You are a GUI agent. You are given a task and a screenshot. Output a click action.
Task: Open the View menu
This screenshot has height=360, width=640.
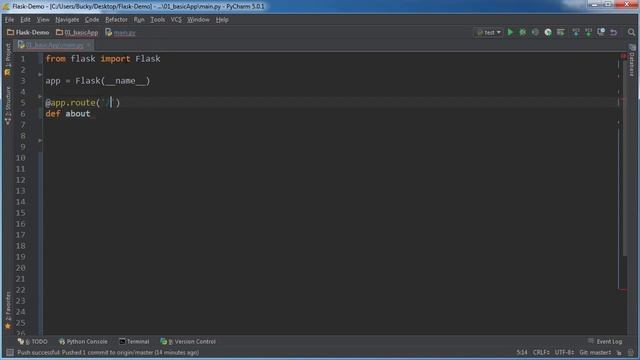[x=43, y=20]
